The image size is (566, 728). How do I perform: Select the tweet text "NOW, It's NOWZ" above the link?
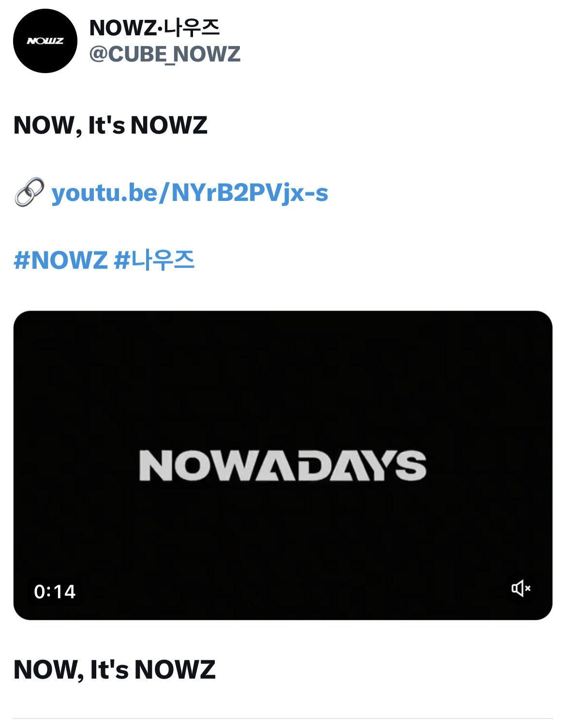tap(110, 125)
